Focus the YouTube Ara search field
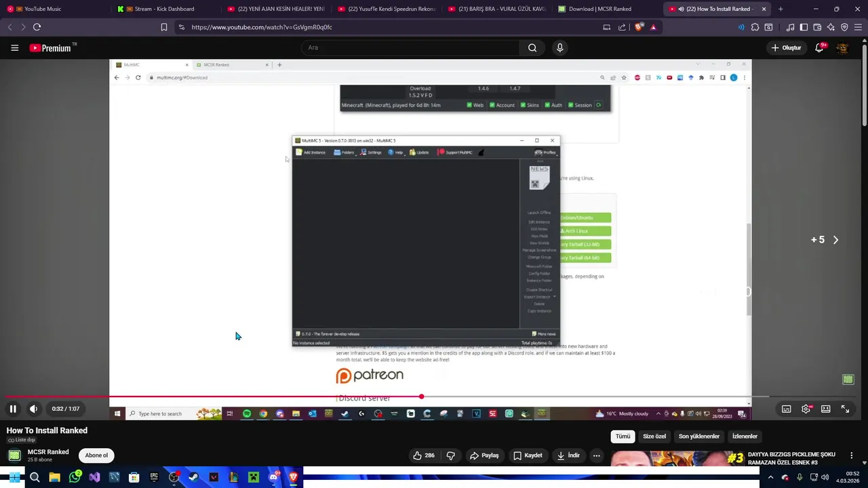This screenshot has width=868, height=488. [410, 47]
